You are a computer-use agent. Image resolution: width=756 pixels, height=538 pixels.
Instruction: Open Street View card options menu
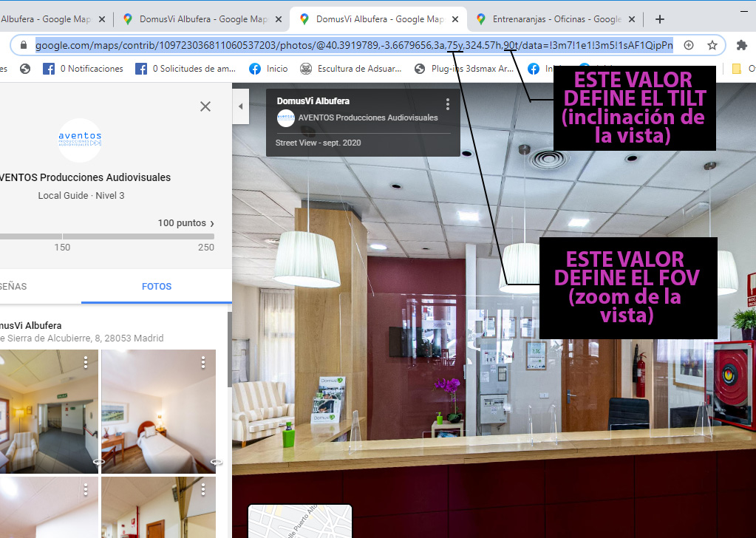(x=448, y=104)
